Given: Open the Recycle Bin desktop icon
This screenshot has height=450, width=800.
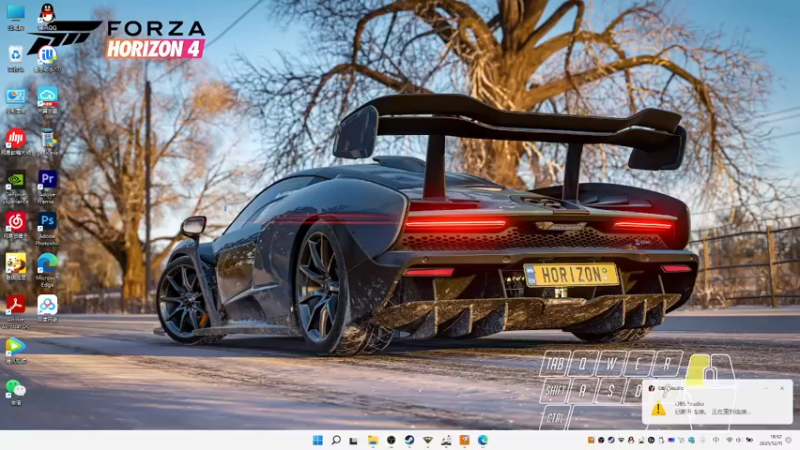Looking at the screenshot, I should [x=15, y=59].
